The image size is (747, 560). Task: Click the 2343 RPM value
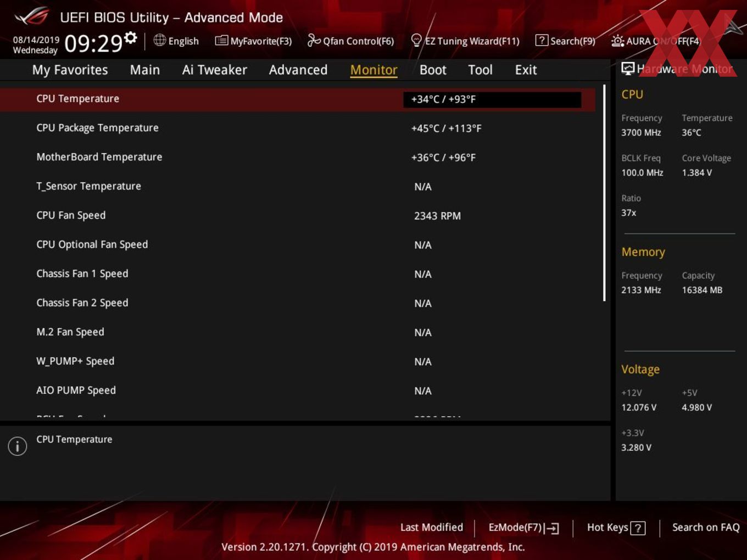437,216
